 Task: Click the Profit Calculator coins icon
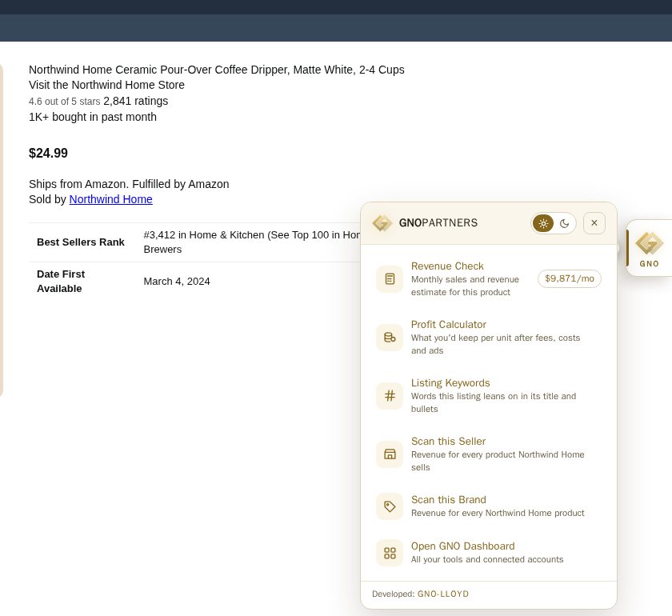(390, 338)
